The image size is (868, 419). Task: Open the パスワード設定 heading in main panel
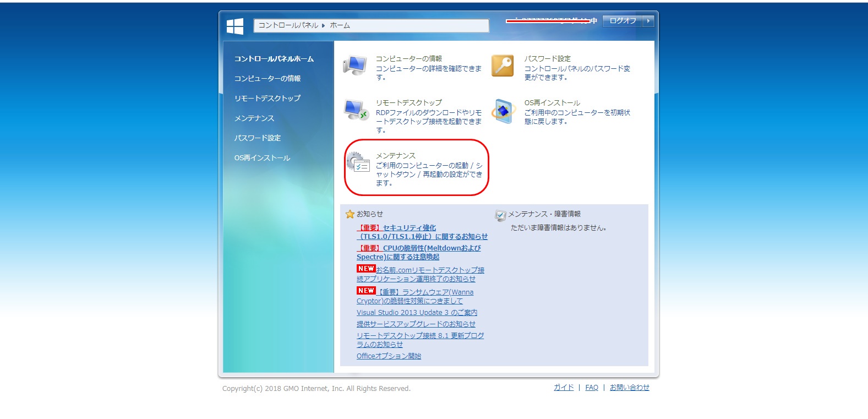[548, 58]
